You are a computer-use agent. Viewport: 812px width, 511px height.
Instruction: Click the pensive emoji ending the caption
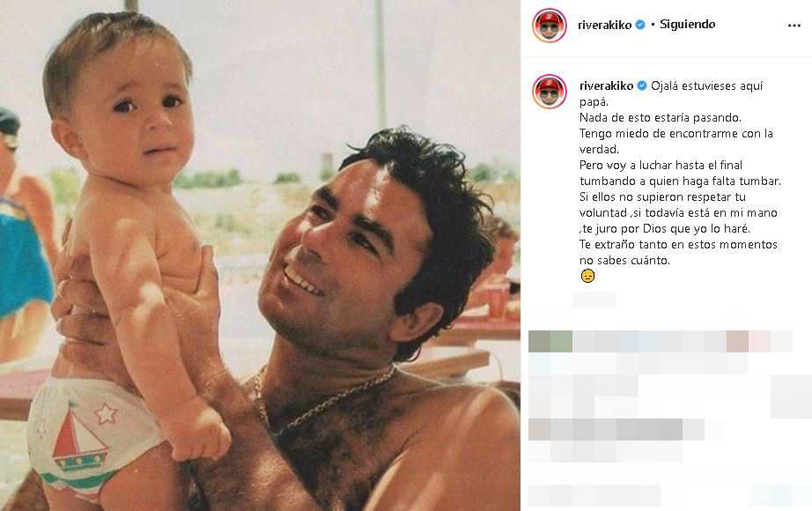tap(587, 276)
